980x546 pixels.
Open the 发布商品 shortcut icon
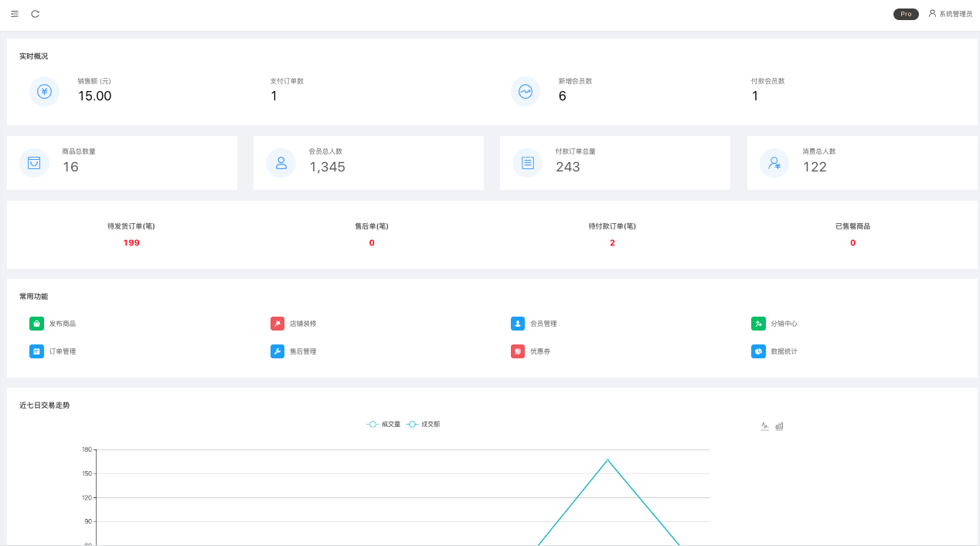pos(36,324)
